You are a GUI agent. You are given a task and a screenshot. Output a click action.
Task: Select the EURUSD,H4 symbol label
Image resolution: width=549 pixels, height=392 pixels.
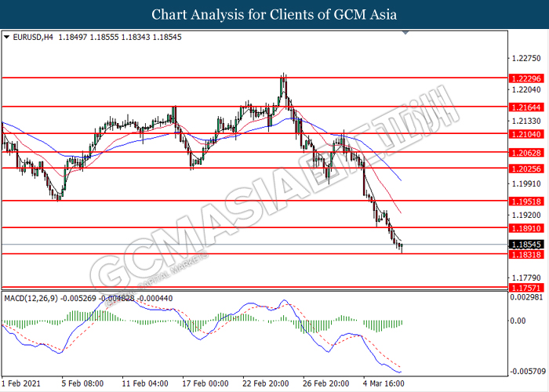(33, 37)
